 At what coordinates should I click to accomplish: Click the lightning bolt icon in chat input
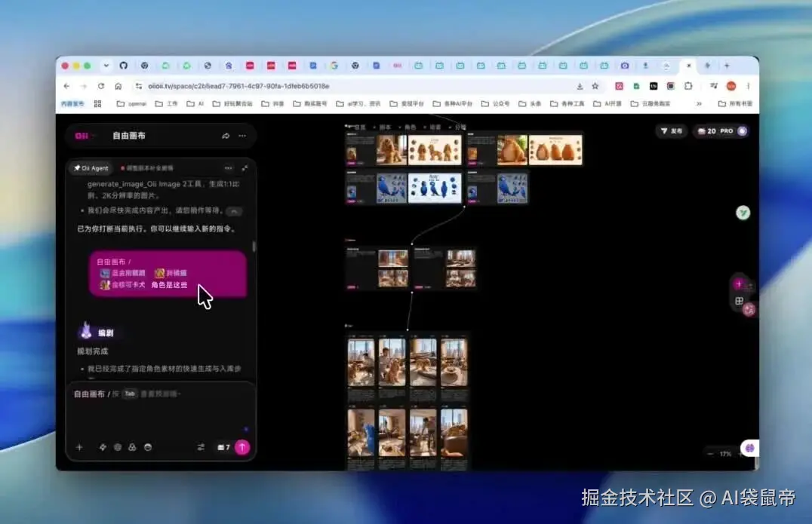click(103, 447)
